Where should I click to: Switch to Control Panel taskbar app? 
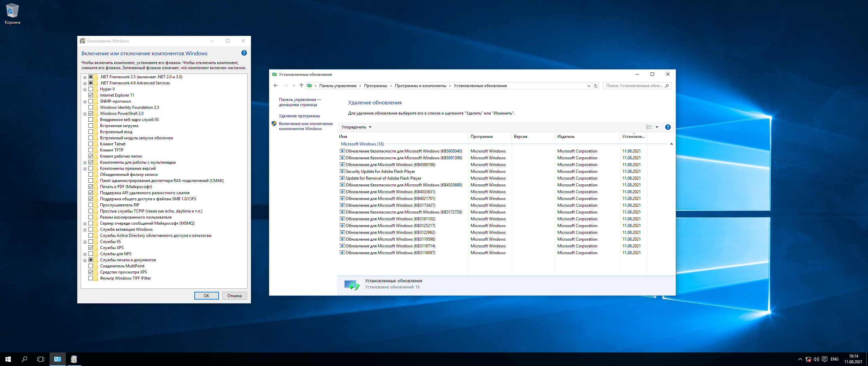[x=58, y=359]
